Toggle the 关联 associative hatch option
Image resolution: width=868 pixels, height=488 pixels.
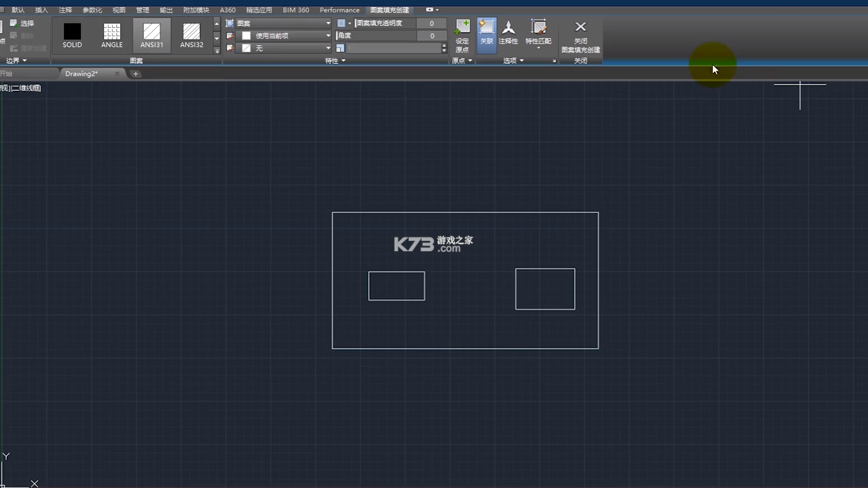pos(486,36)
